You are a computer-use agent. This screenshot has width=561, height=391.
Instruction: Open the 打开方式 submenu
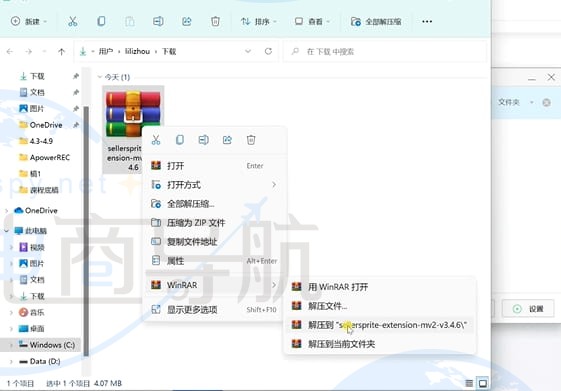(214, 185)
